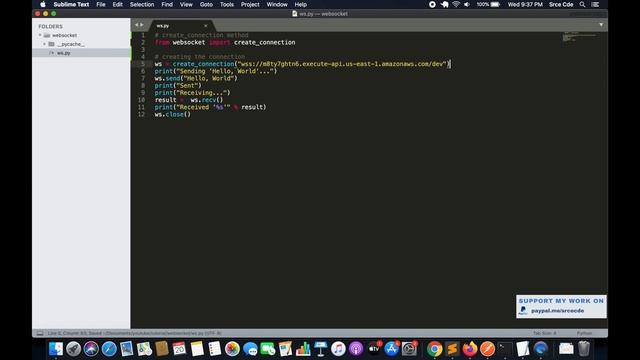
Task: Open the File menu
Action: point(101,4)
